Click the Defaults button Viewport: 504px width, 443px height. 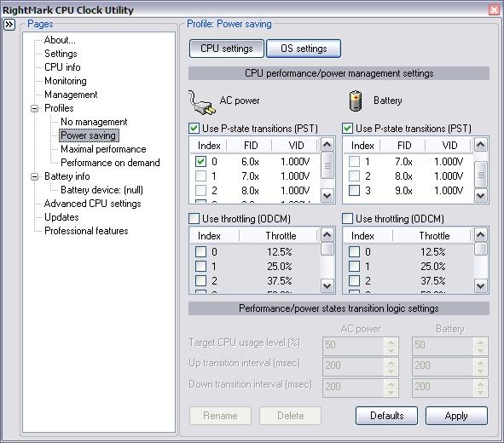[386, 416]
